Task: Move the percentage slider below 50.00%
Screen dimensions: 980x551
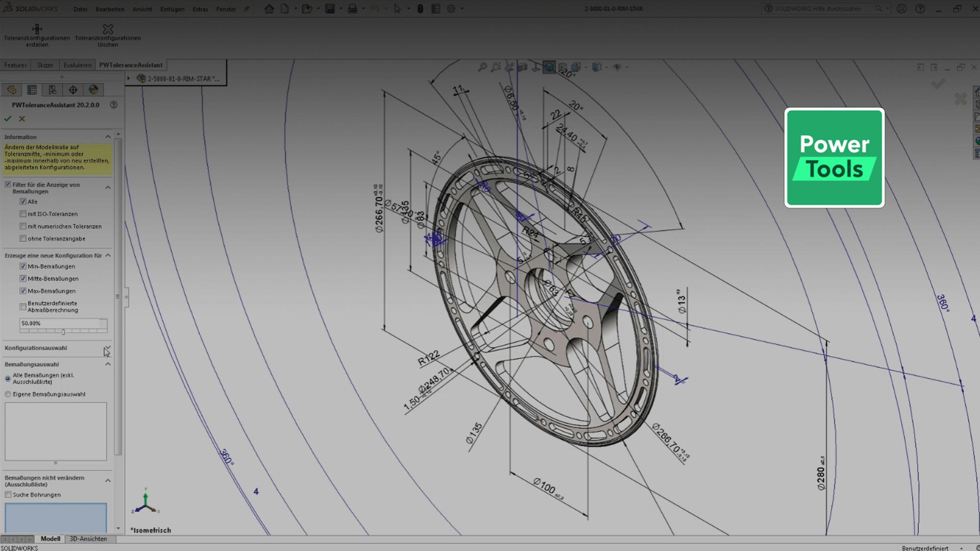Action: coord(63,332)
